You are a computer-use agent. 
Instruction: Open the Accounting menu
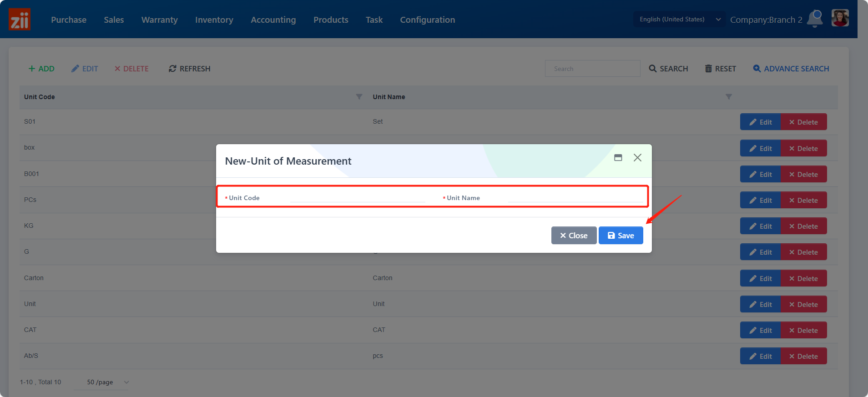(273, 20)
